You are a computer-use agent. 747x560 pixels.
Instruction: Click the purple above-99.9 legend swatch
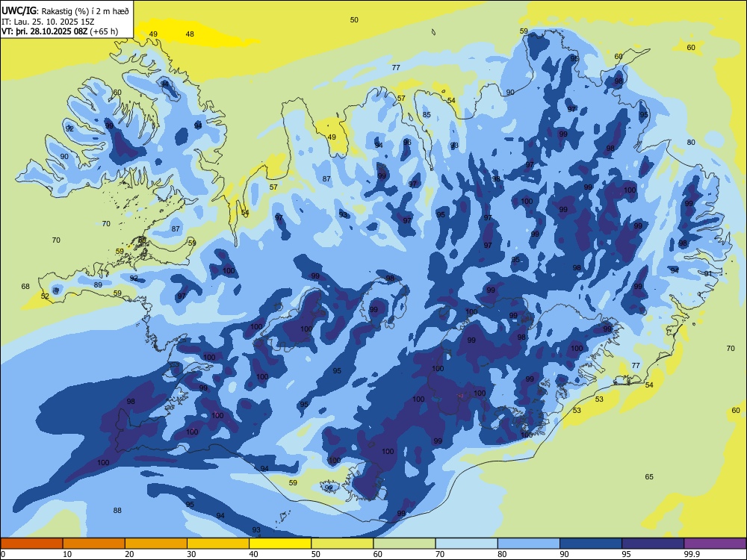715,544
